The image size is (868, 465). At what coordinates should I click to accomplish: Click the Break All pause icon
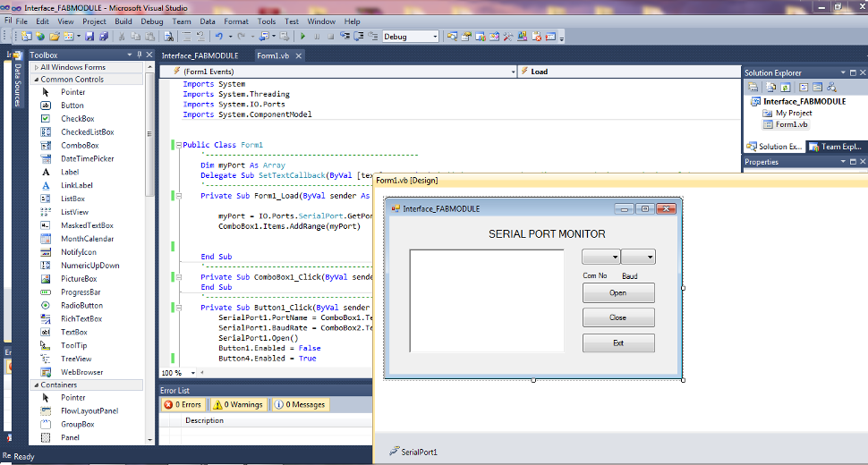317,37
